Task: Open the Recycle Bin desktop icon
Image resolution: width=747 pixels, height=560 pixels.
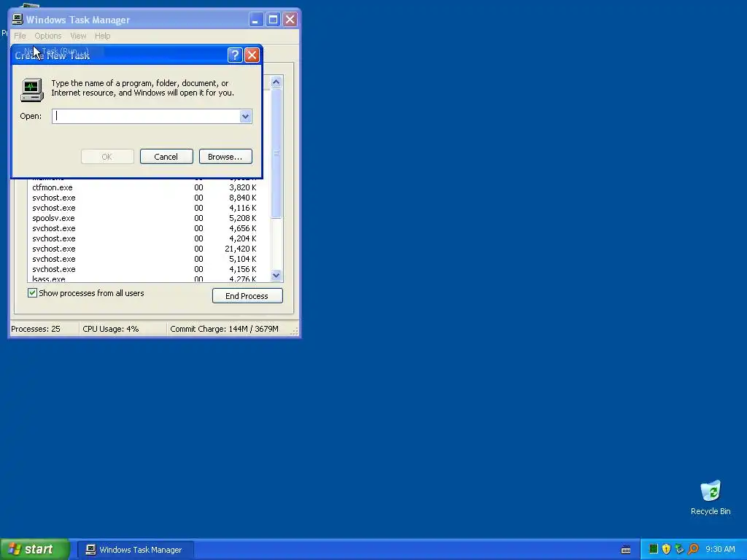Action: pos(711,497)
